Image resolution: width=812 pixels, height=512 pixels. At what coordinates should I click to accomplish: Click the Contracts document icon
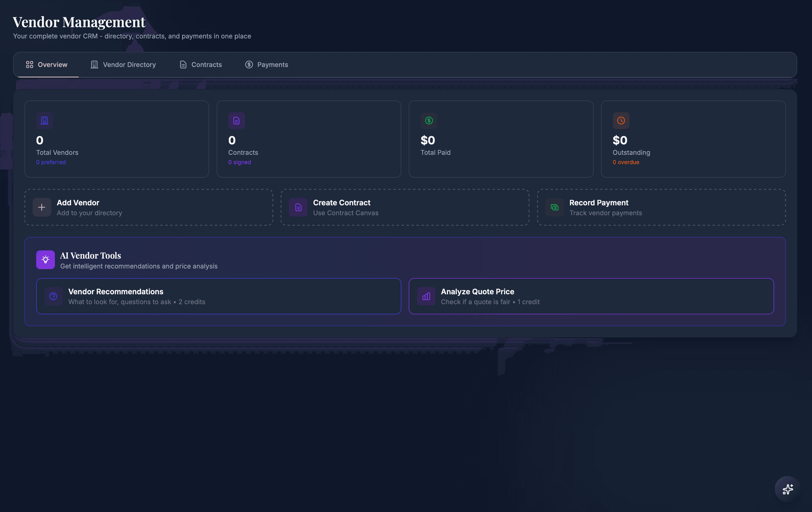(237, 121)
